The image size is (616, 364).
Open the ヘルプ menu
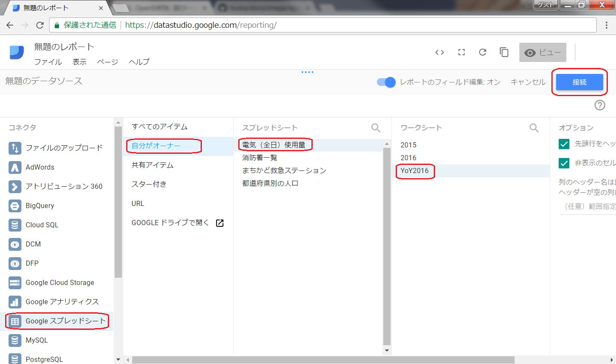tap(139, 62)
